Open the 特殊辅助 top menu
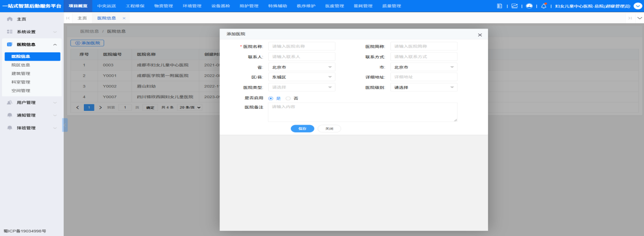This screenshot has height=236, width=644. 278,6
